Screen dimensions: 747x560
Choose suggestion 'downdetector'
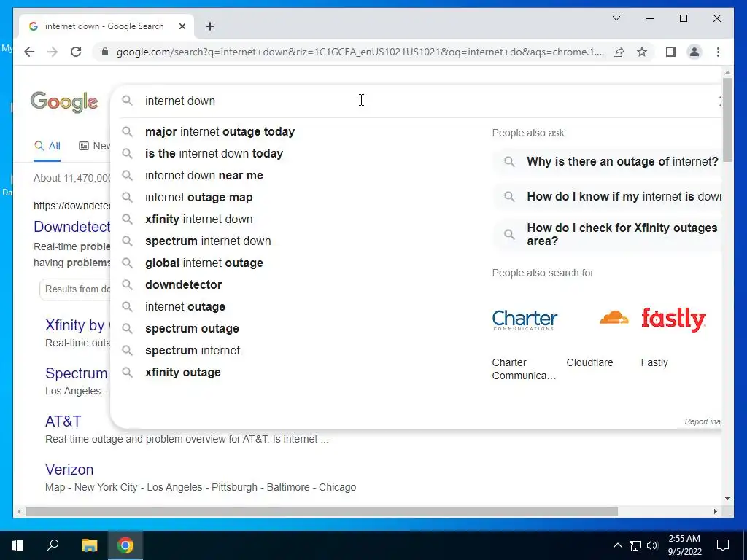tap(183, 285)
